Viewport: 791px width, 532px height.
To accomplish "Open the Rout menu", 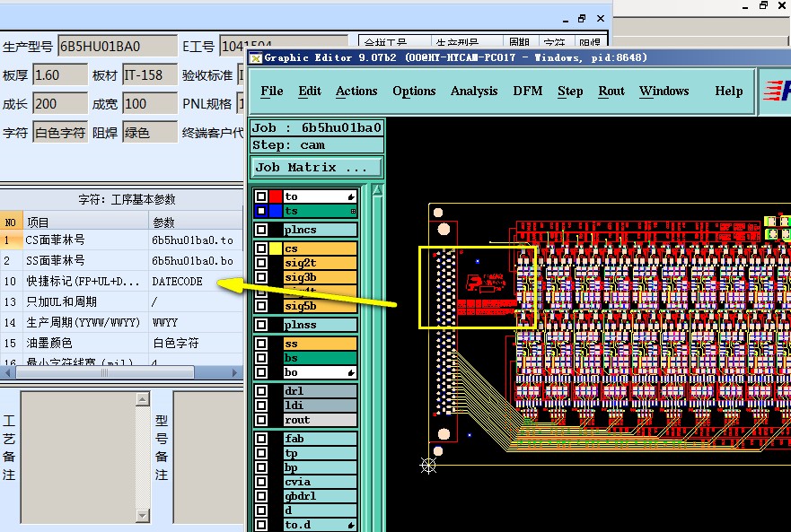I will [x=611, y=91].
